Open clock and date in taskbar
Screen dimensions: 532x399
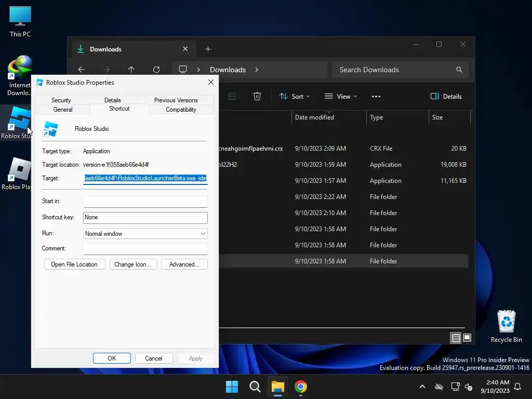495,387
